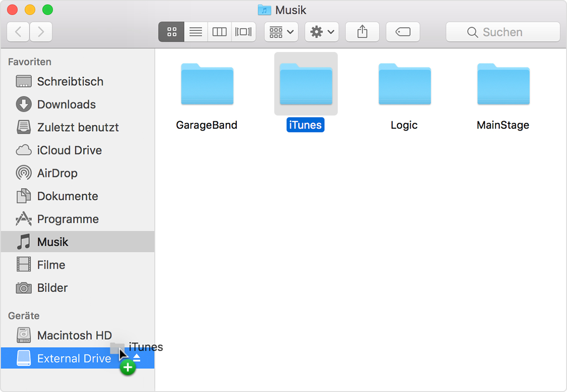Click the Filme filmstrip icon
This screenshot has height=392, width=567.
point(24,265)
